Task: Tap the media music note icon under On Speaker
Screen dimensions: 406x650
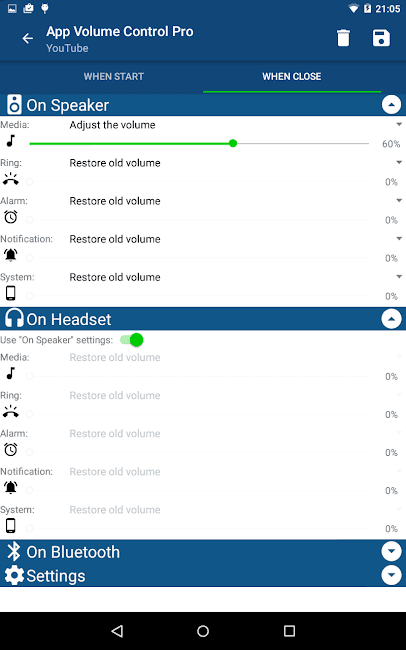Action: pyautogui.click(x=11, y=141)
